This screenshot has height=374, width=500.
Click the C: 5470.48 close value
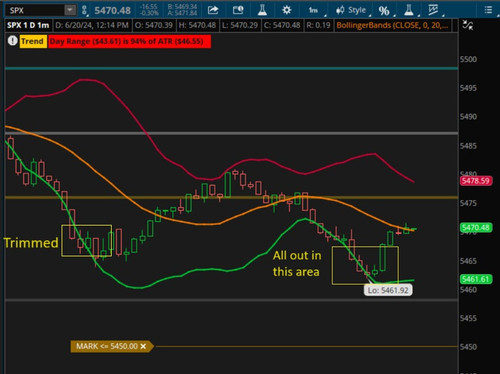click(282, 25)
